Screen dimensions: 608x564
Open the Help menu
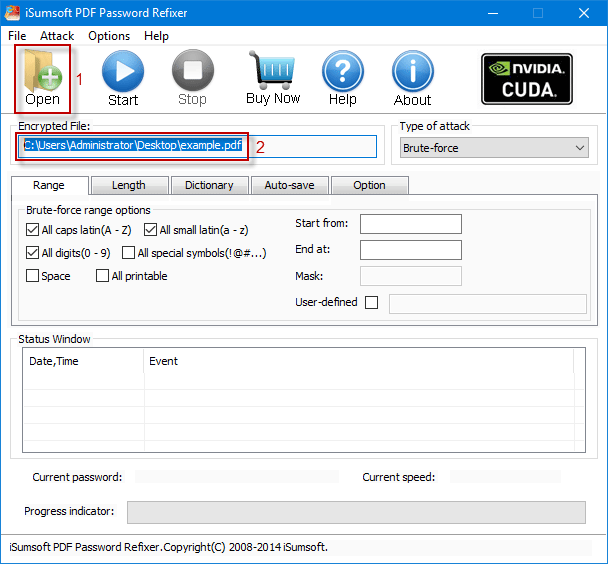click(x=156, y=36)
